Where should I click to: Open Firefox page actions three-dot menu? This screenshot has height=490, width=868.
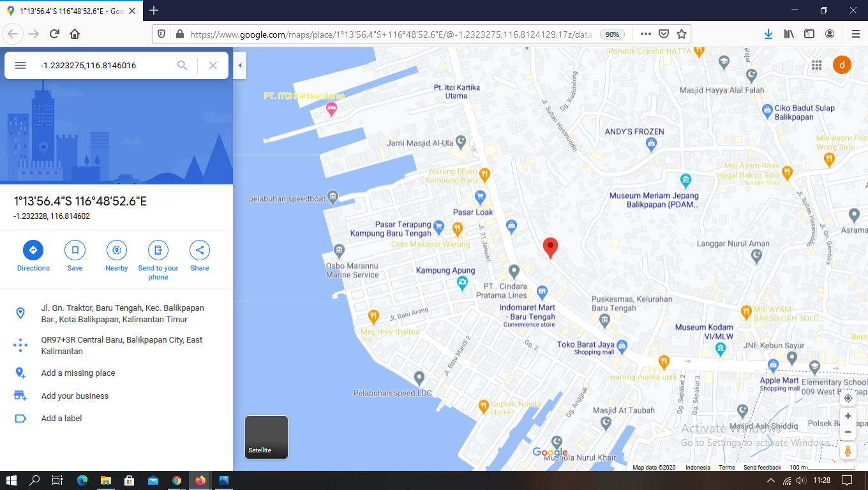(646, 34)
